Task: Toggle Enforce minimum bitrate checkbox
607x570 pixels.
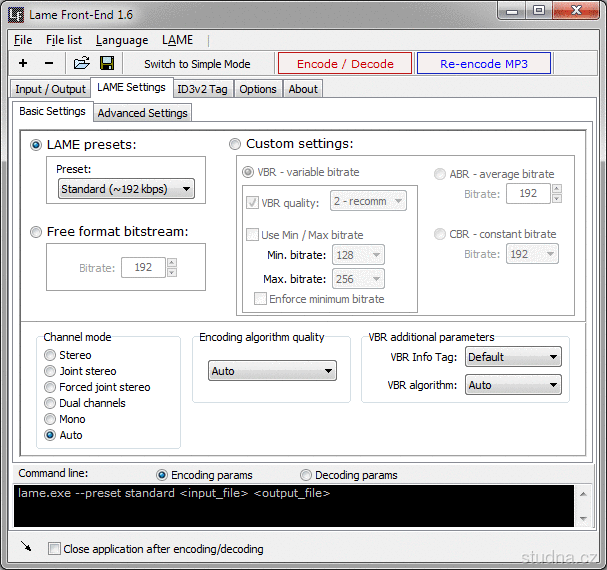Action: 260,299
